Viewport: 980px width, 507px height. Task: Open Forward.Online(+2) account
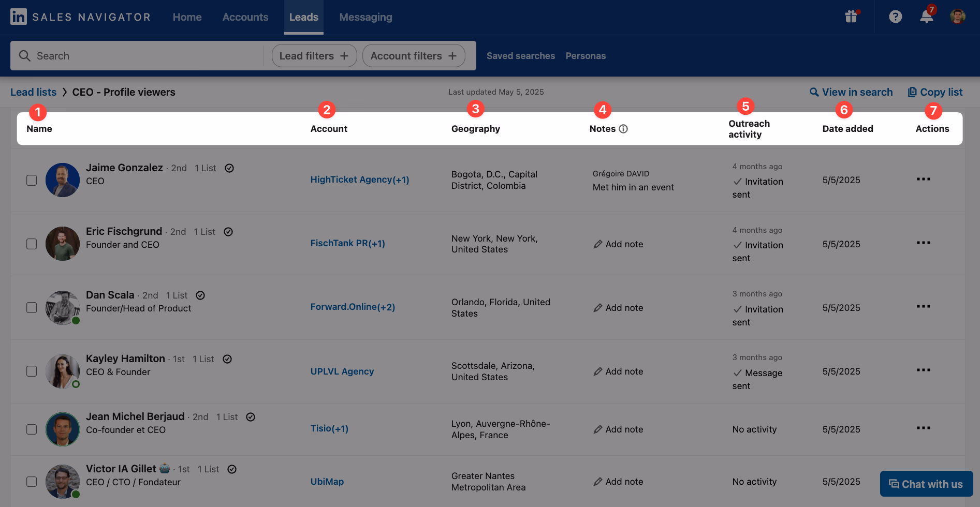353,307
